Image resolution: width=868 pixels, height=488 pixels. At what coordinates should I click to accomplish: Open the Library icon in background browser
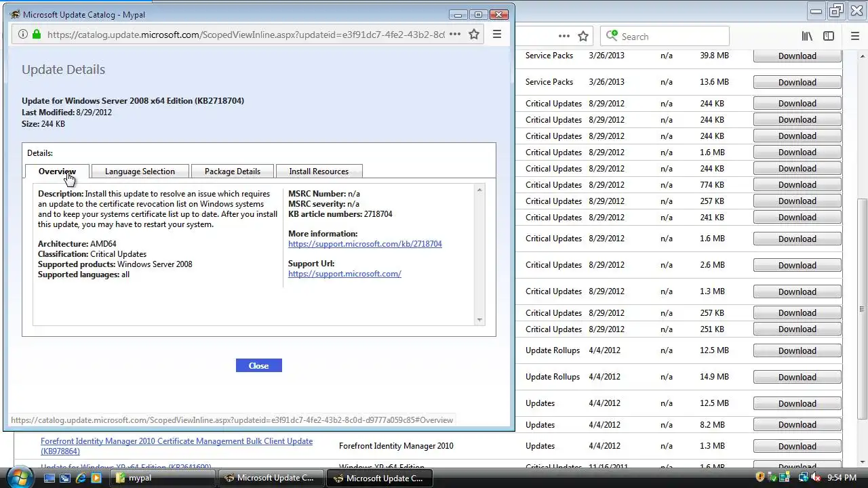[807, 36]
